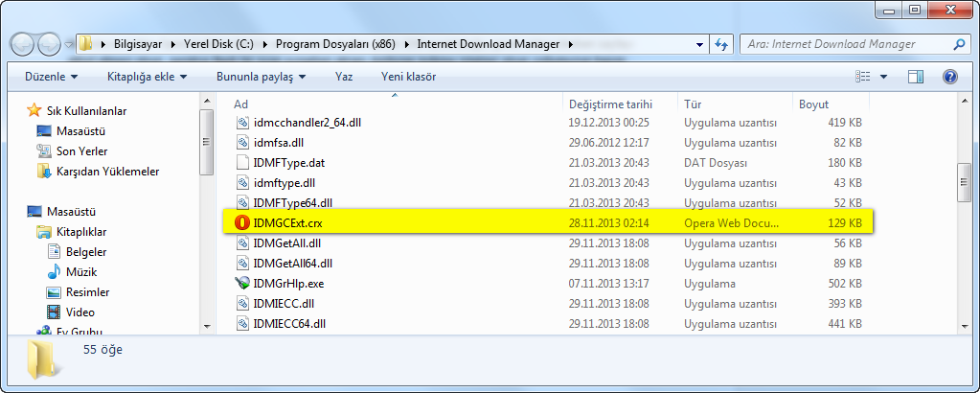980x393 pixels.
Task: Click the search magnifier icon
Action: click(x=958, y=44)
